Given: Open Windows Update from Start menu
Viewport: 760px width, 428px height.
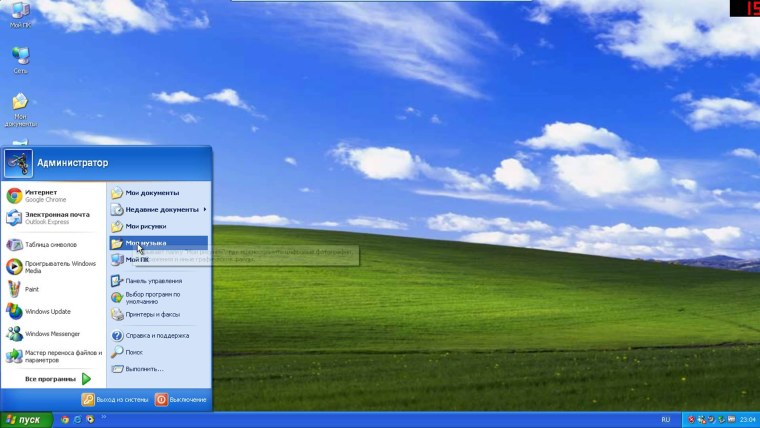Looking at the screenshot, I should [x=53, y=311].
